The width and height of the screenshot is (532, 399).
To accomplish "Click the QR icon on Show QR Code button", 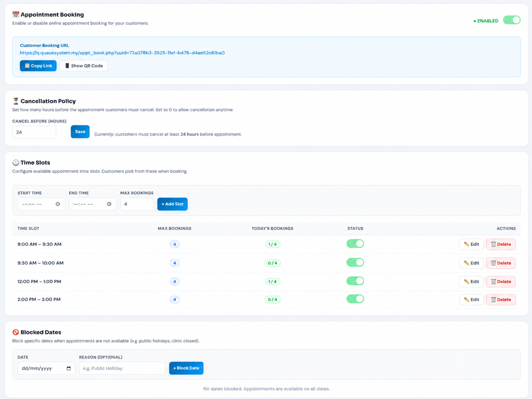I will coord(67,65).
